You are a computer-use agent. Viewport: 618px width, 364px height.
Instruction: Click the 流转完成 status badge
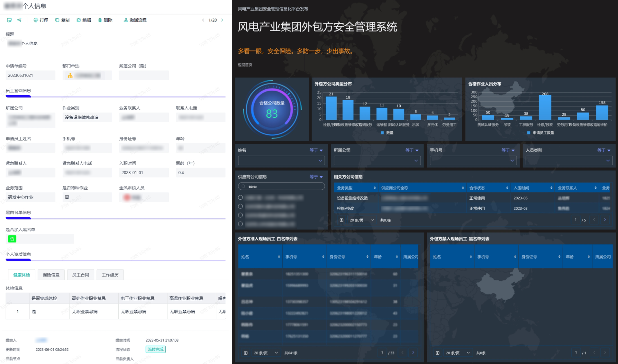pos(156,349)
